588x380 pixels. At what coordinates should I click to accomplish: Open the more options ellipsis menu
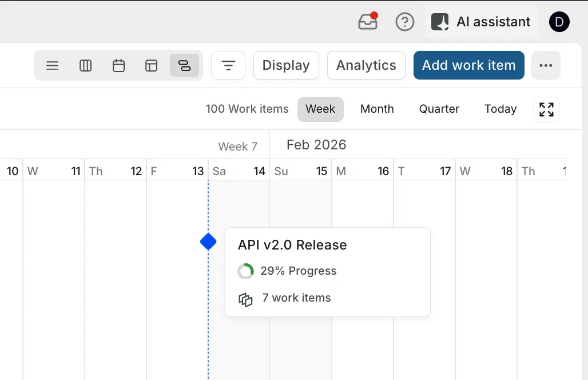tap(546, 65)
